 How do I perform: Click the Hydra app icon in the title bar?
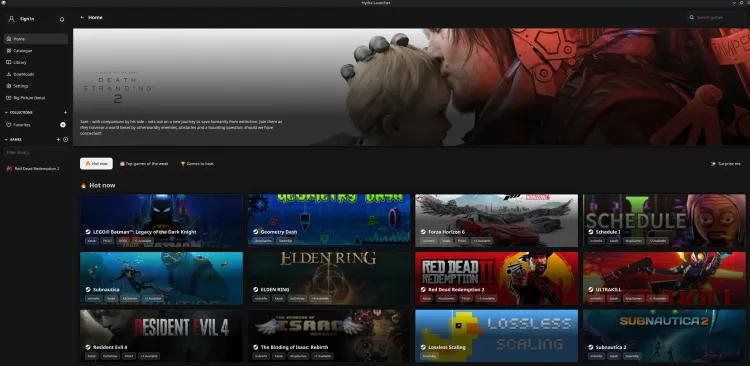click(x=4, y=3)
